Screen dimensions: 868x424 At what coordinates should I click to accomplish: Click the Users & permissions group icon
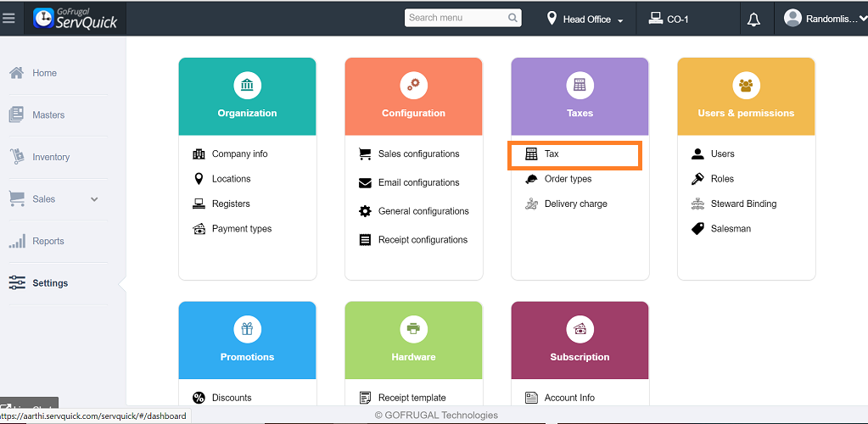pos(746,85)
